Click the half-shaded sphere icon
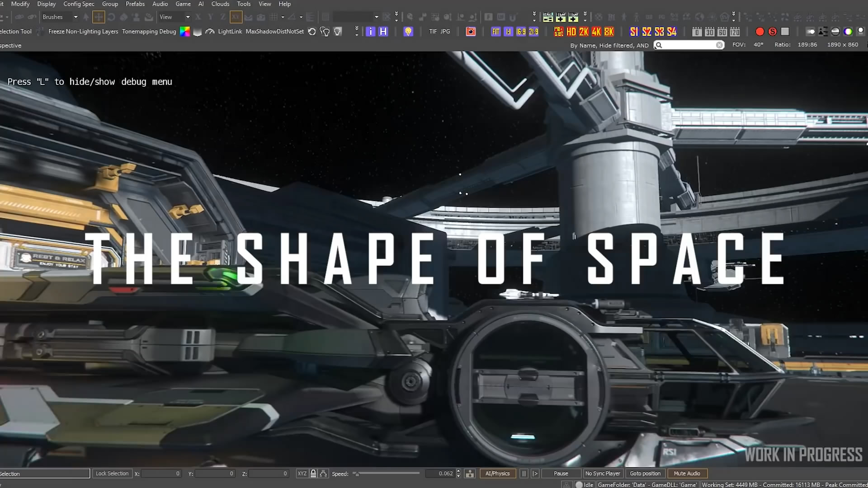 point(835,31)
